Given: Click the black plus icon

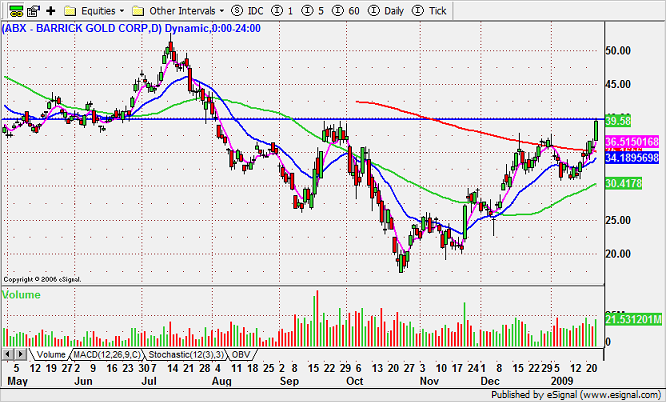Looking at the screenshot, I should [51, 11].
